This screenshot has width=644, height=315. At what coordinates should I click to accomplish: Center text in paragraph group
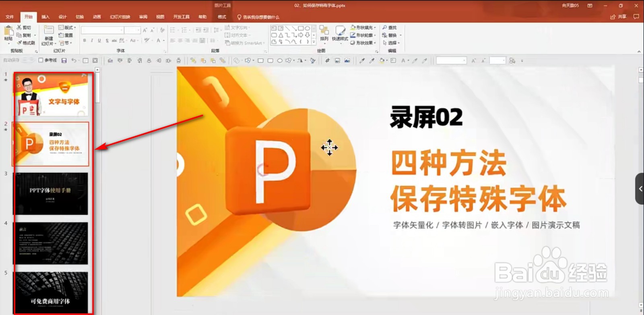coord(180,41)
